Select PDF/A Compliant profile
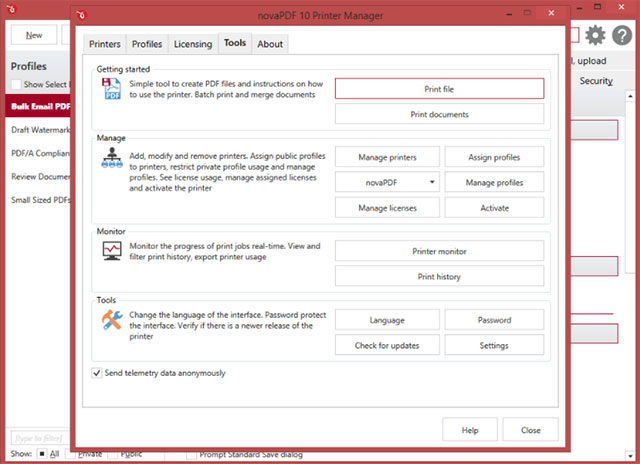 coord(38,153)
